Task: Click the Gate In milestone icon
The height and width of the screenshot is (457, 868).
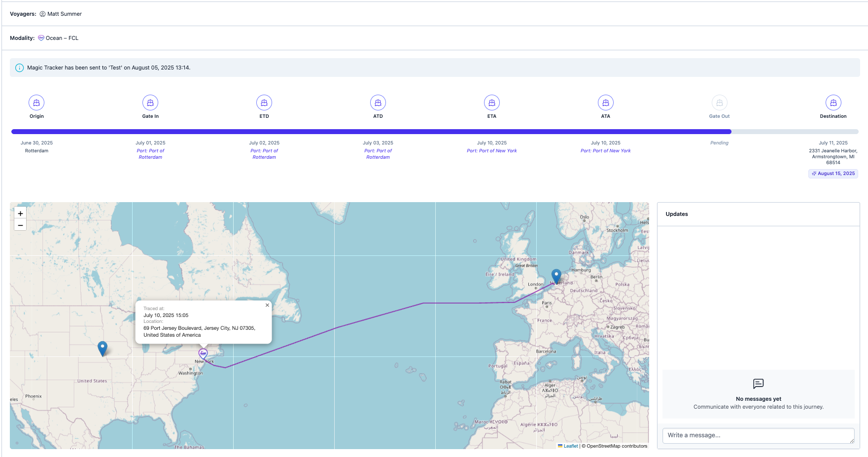Action: coord(150,103)
